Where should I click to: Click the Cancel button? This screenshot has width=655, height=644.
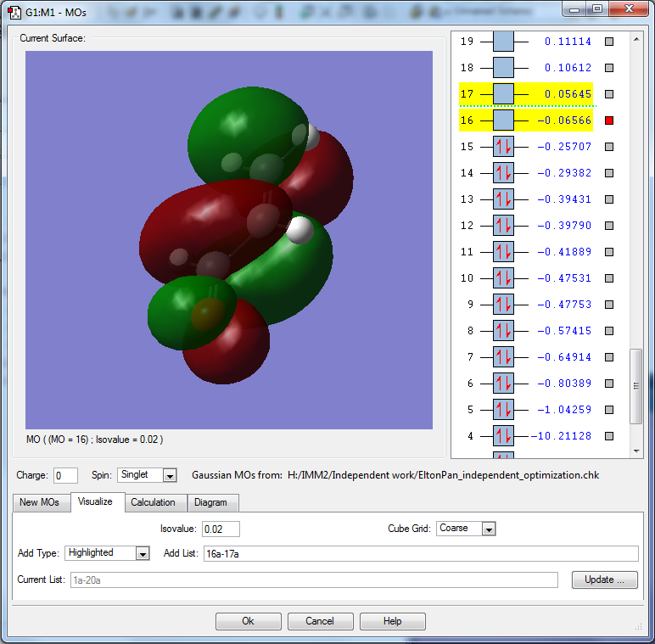tap(319, 621)
